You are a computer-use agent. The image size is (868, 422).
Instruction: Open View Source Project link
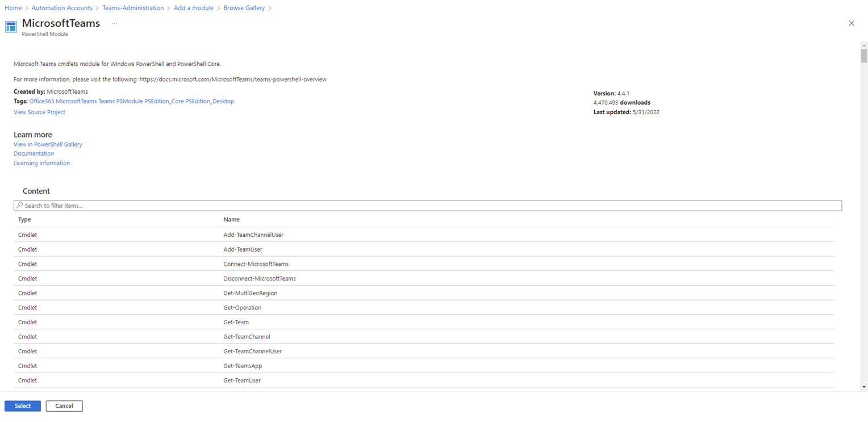point(39,112)
